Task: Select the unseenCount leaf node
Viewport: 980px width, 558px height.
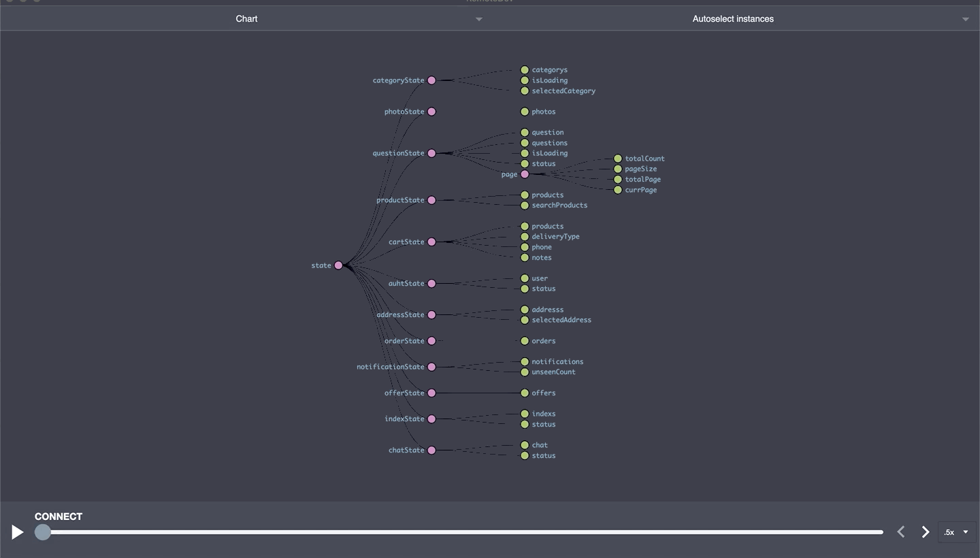Action: pos(525,372)
